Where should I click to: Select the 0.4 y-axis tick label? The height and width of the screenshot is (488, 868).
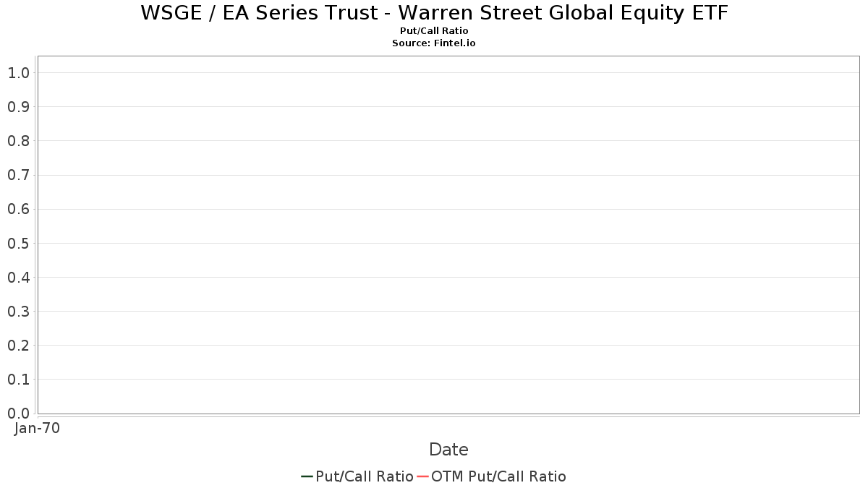(x=18, y=277)
